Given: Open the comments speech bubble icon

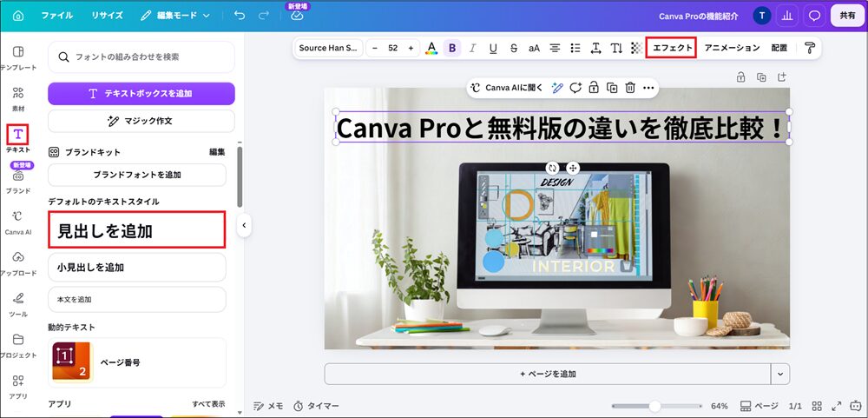Looking at the screenshot, I should pos(814,16).
